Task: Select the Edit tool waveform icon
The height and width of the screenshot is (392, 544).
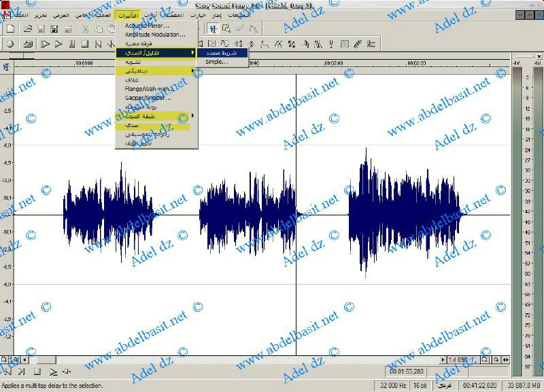Action: click(213, 29)
